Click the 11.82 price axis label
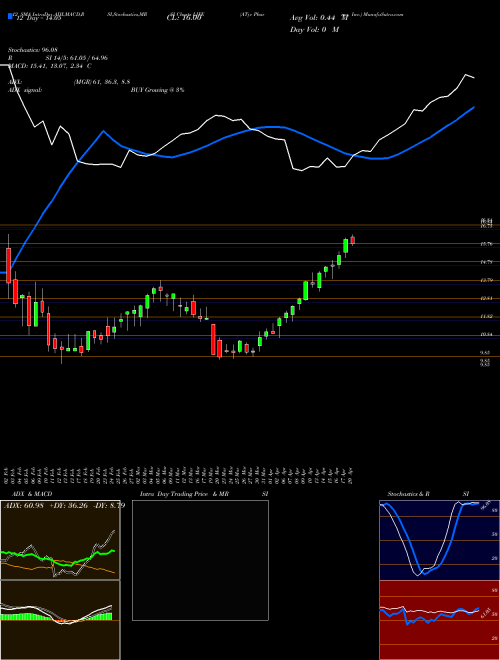Screen dimensions: 500x660 (486, 316)
